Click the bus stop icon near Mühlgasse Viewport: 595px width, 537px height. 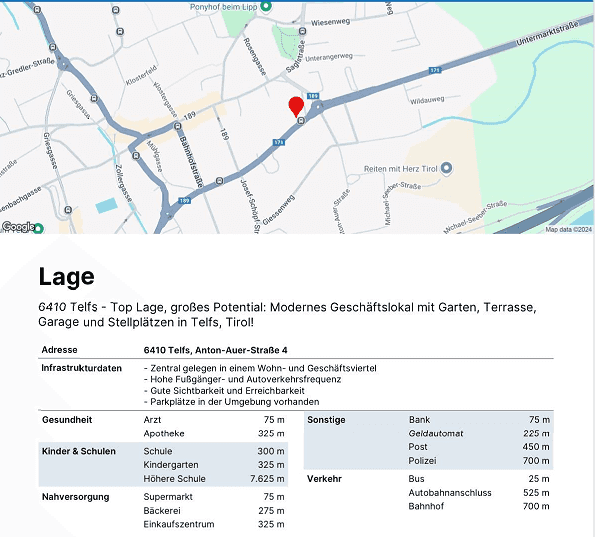pos(136,156)
